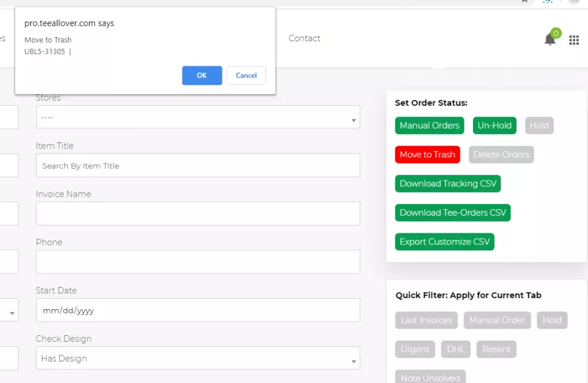Open the apps grid menu icon

point(574,40)
